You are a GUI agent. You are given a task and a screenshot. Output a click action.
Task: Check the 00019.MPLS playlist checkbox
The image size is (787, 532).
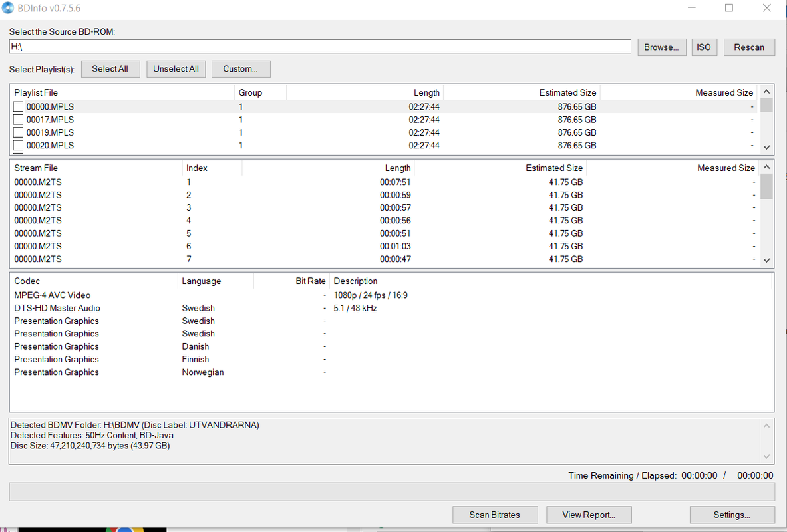pyautogui.click(x=18, y=132)
